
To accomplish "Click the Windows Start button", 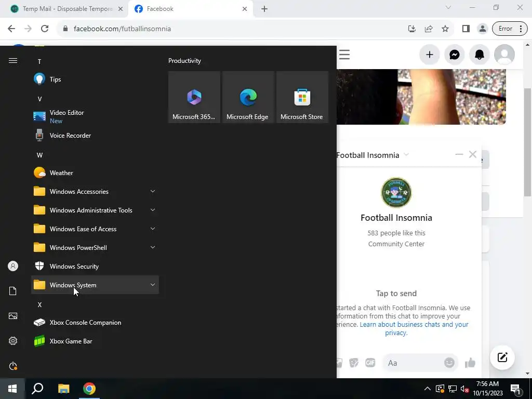I will (x=12, y=389).
